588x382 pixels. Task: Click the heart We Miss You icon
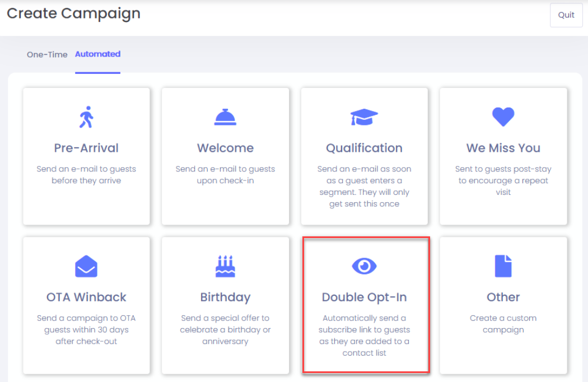[x=503, y=117]
